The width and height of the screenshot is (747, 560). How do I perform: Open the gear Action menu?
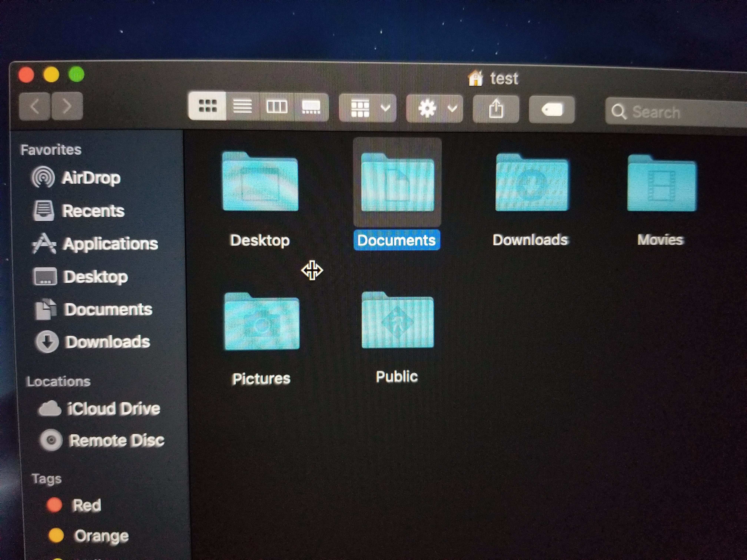434,109
